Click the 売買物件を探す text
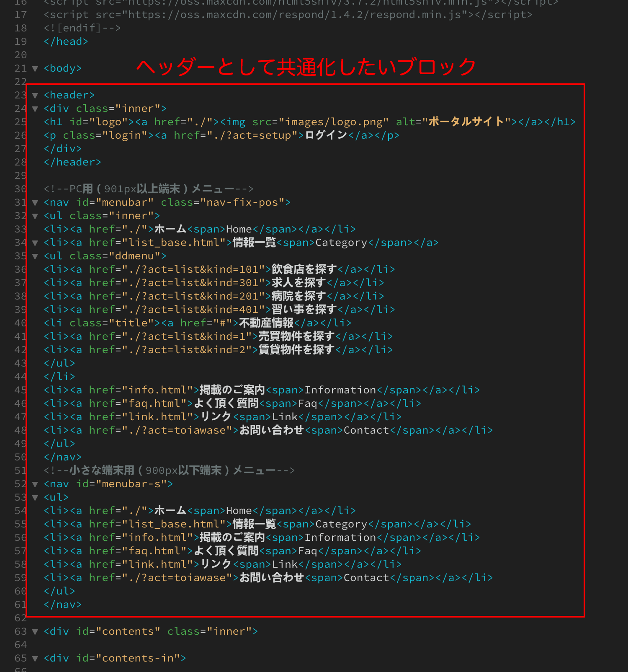This screenshot has height=672, width=628. coord(296,336)
